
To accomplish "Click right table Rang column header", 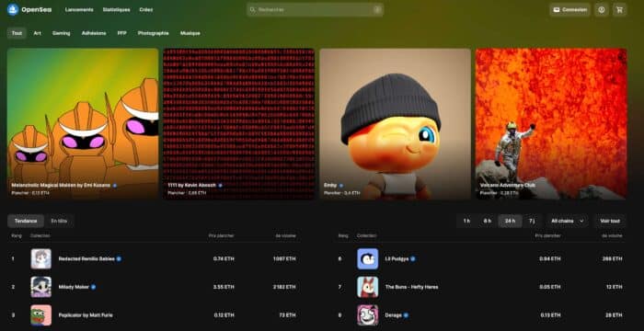I will pyautogui.click(x=343, y=235).
